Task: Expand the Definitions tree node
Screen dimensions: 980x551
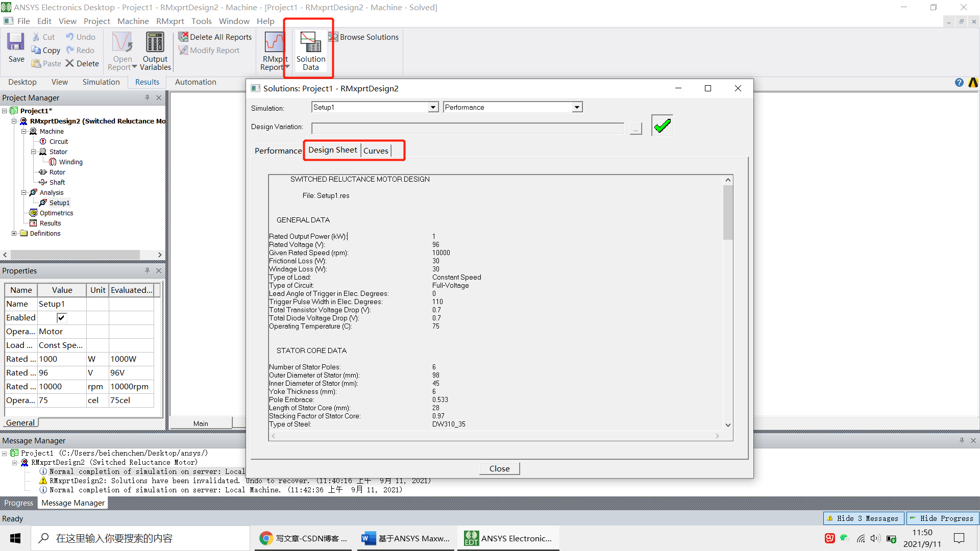Action: (x=14, y=233)
